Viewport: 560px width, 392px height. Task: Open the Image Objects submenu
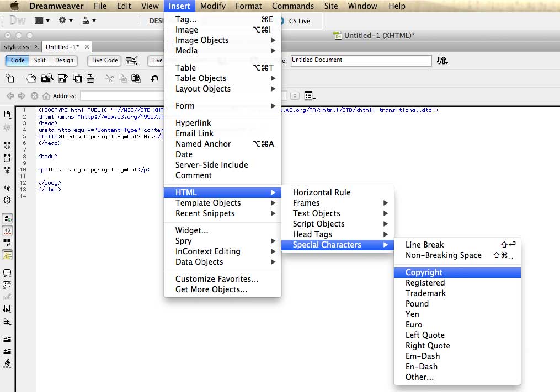point(222,40)
